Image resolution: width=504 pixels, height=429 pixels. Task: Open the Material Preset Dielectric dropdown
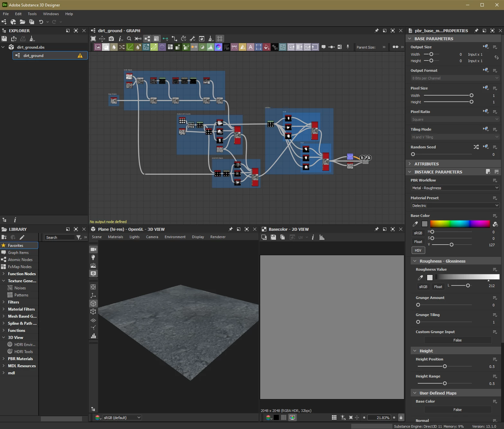click(x=455, y=206)
